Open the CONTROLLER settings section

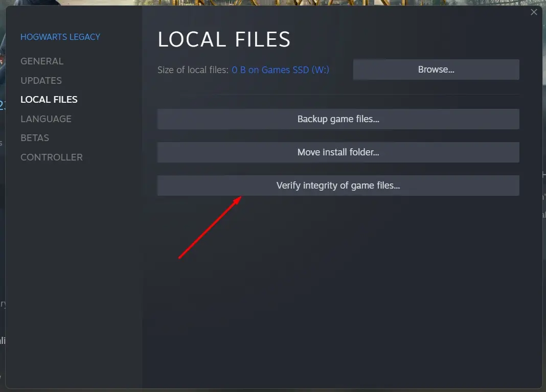click(52, 157)
